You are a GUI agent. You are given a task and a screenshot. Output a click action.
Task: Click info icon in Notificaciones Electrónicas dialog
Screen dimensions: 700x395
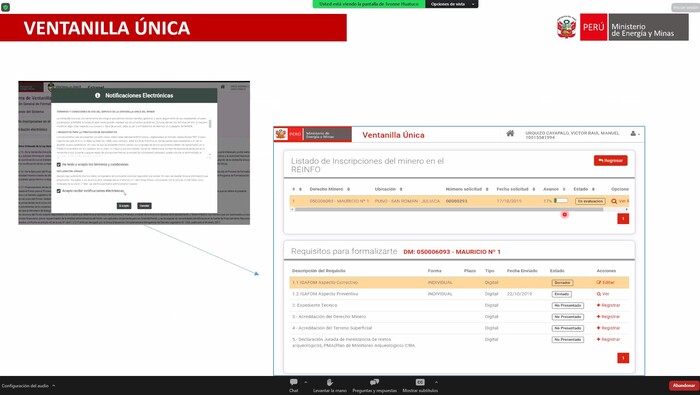(x=98, y=96)
